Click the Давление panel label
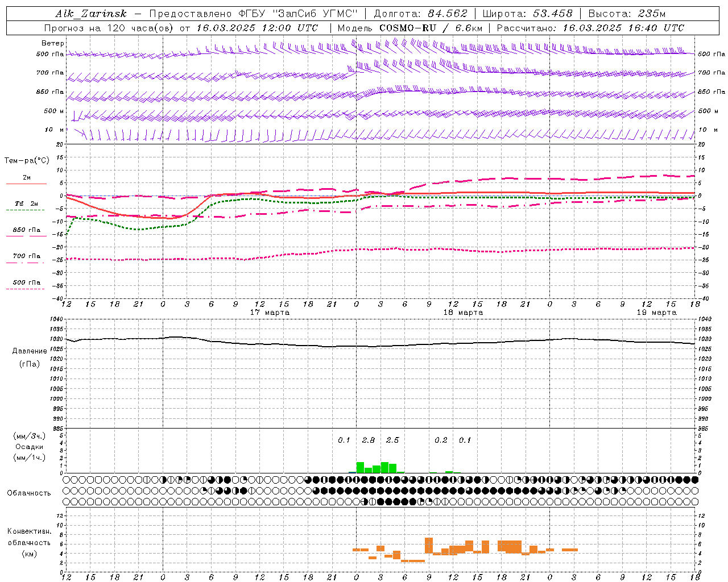728x582 pixels. (x=30, y=351)
